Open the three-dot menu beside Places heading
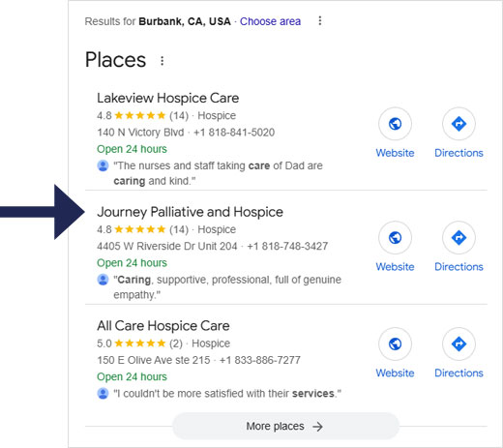The width and height of the screenshot is (503, 448). 163,61
